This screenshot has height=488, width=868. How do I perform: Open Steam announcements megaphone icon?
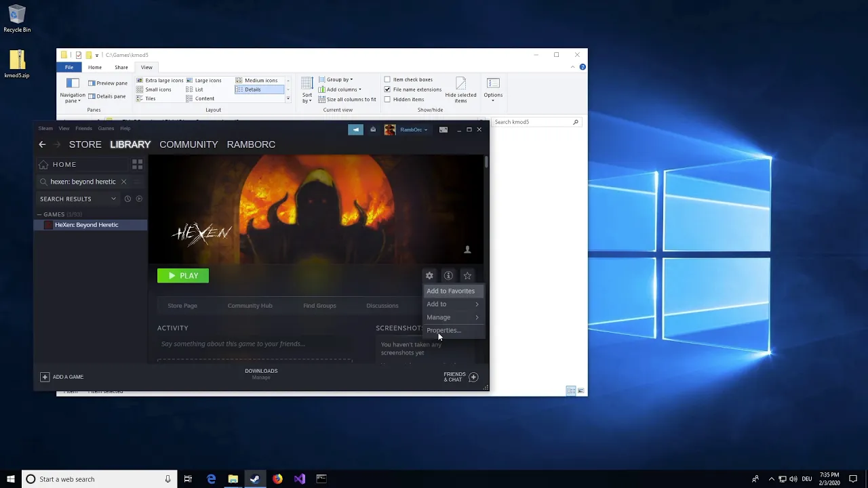[355, 129]
